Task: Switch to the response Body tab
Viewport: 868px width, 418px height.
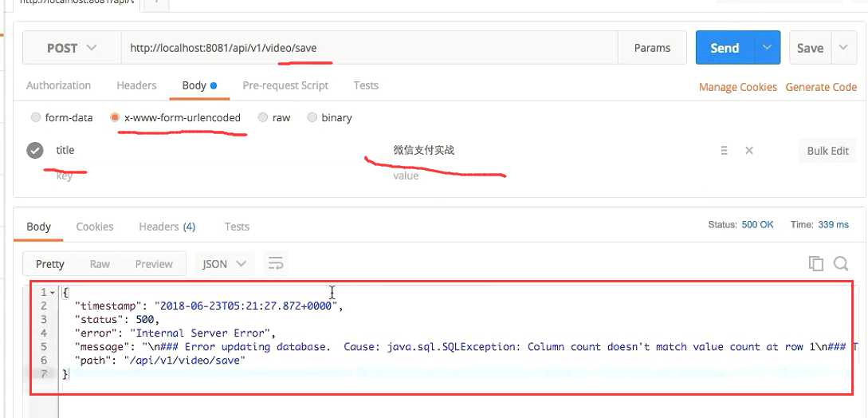Action: click(x=39, y=227)
